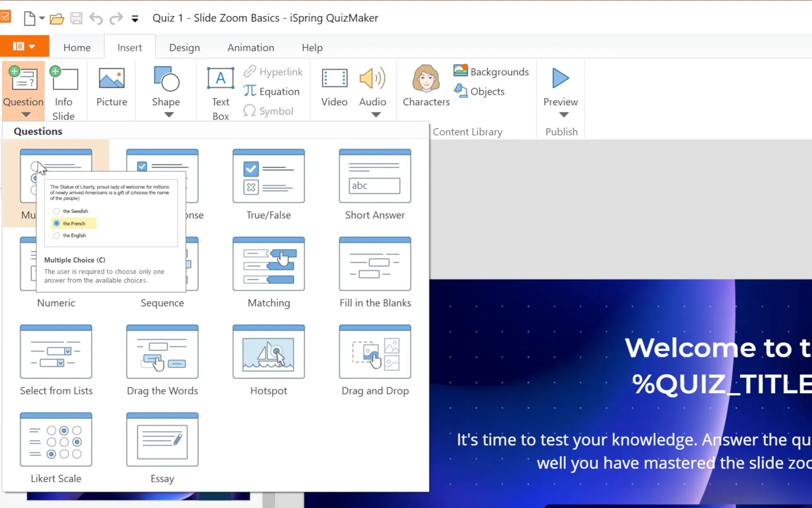Click the Content Library group label
This screenshot has width=812, height=508.
[468, 132]
